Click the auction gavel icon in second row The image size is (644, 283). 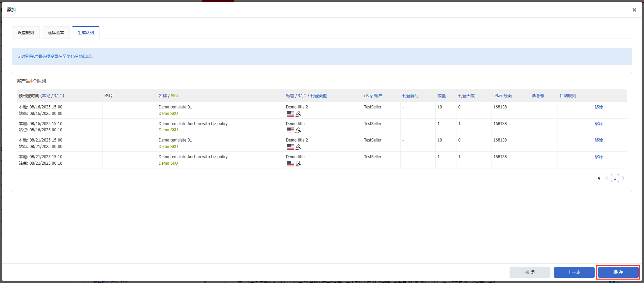tap(298, 130)
